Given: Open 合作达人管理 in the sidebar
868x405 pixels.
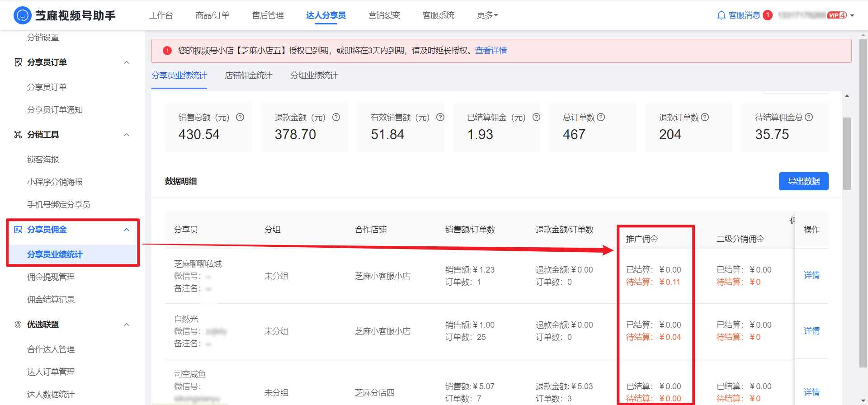Looking at the screenshot, I should [51, 349].
